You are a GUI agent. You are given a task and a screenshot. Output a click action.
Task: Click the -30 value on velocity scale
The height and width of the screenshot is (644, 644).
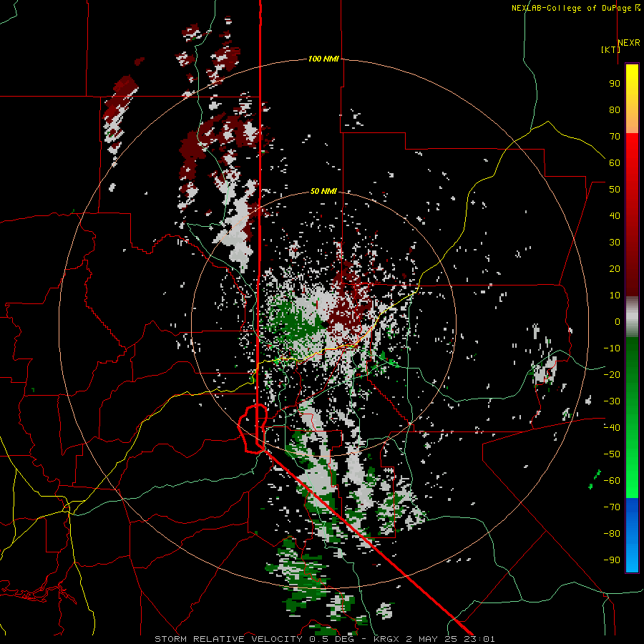(x=612, y=401)
